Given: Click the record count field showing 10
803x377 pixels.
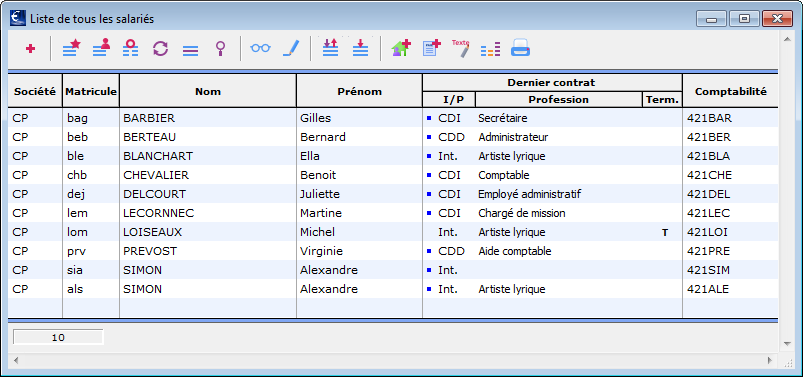Looking at the screenshot, I should (x=58, y=338).
